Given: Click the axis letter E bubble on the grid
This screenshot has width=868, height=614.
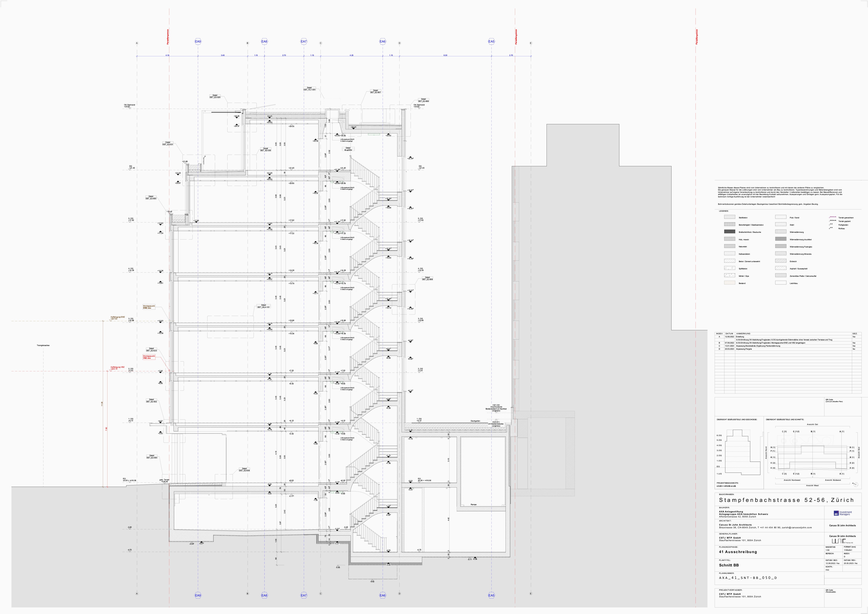Looking at the screenshot, I should (x=531, y=43).
